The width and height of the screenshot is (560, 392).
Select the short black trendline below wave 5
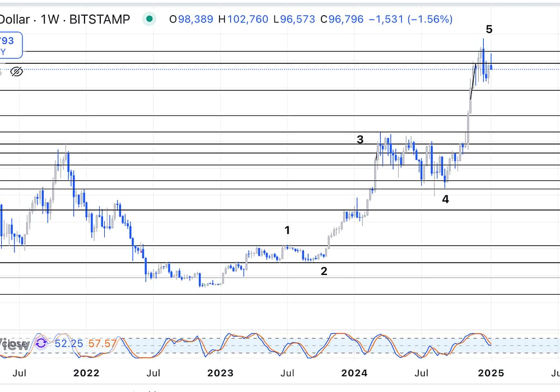pyautogui.click(x=473, y=82)
